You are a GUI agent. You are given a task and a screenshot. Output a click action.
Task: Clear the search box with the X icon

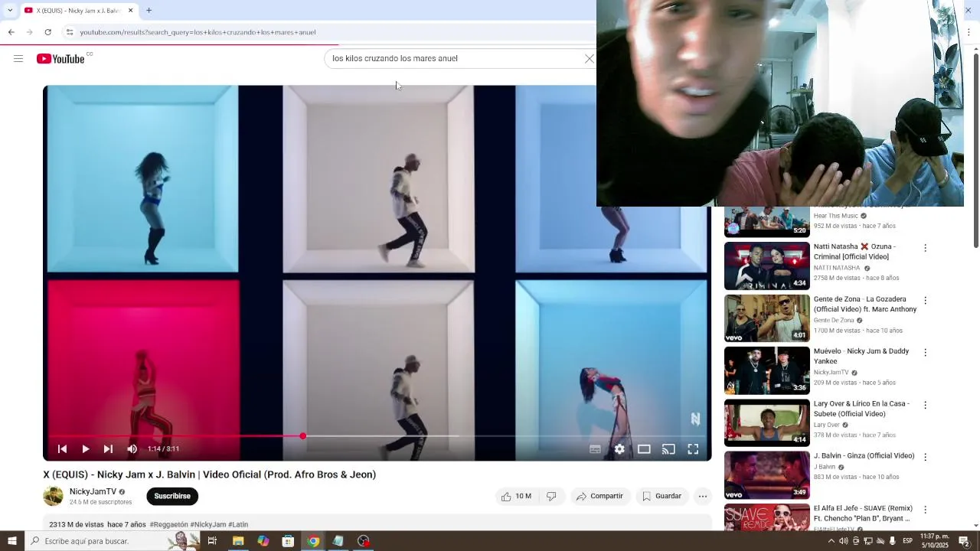coord(589,59)
